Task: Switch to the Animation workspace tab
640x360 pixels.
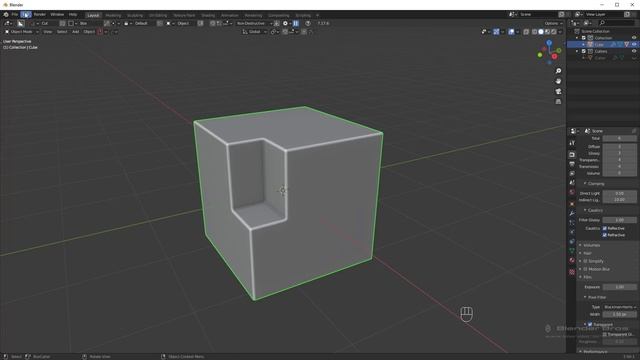Action: [x=229, y=15]
